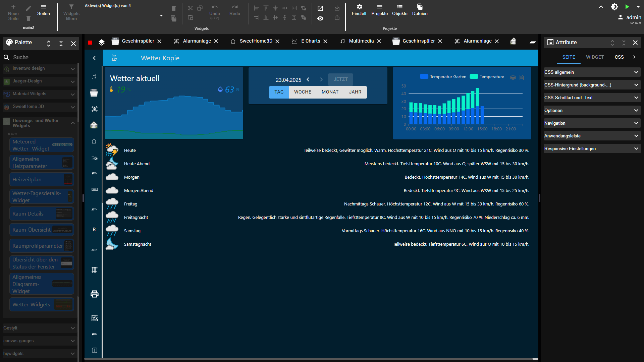Click the Widgets filtern funnel icon

click(71, 7)
